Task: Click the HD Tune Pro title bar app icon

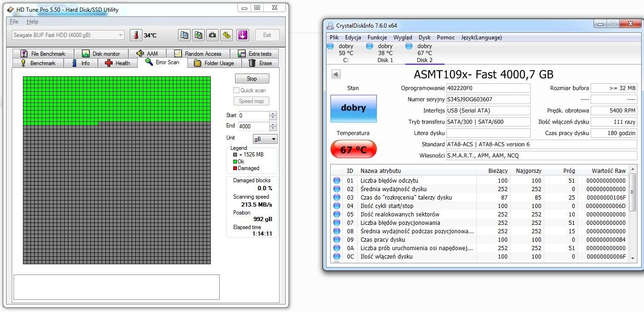Action: (11, 9)
